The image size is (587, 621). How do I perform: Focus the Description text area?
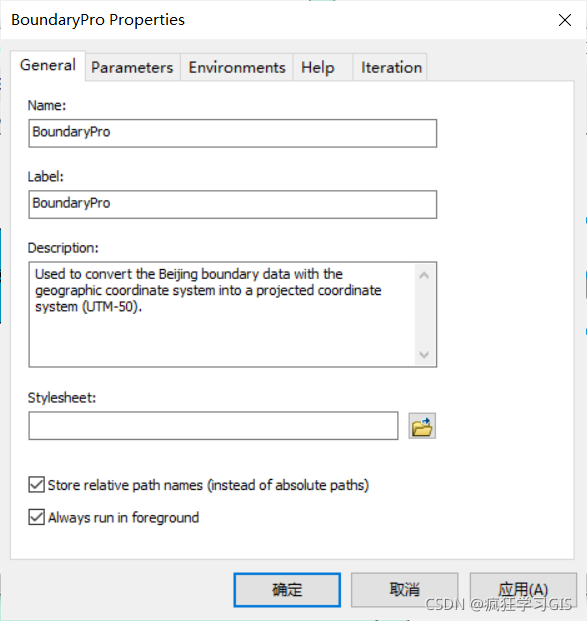click(x=222, y=314)
